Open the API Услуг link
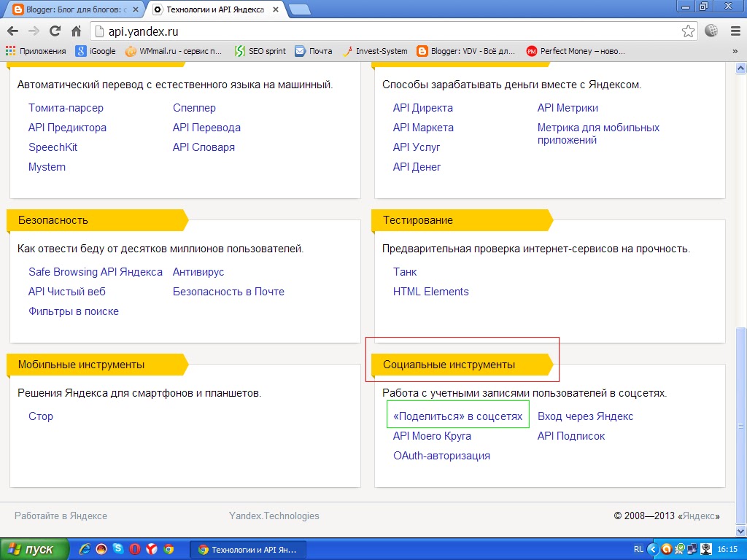747x560 pixels. [x=417, y=147]
